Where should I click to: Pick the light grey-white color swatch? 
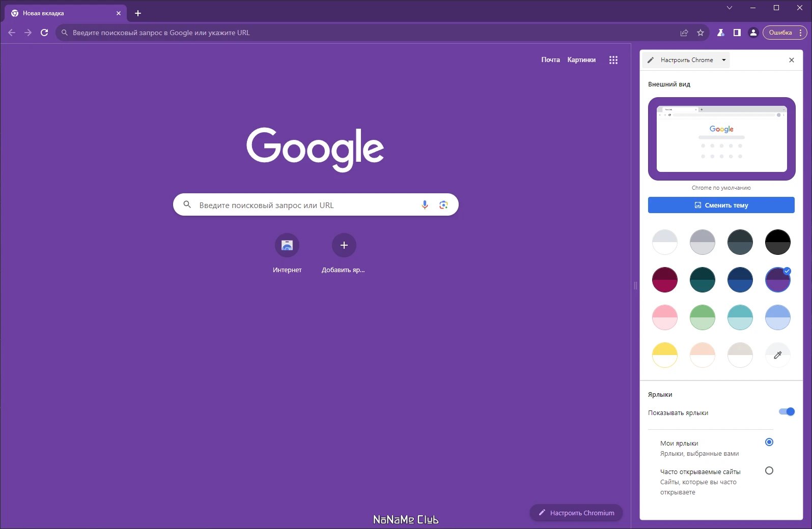(665, 242)
